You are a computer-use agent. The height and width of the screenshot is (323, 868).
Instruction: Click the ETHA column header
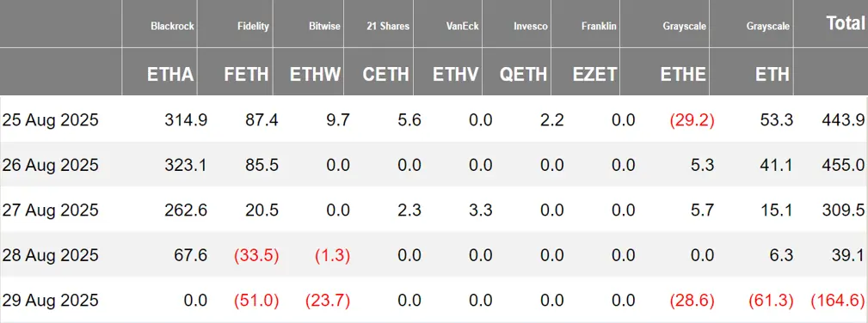click(x=170, y=74)
